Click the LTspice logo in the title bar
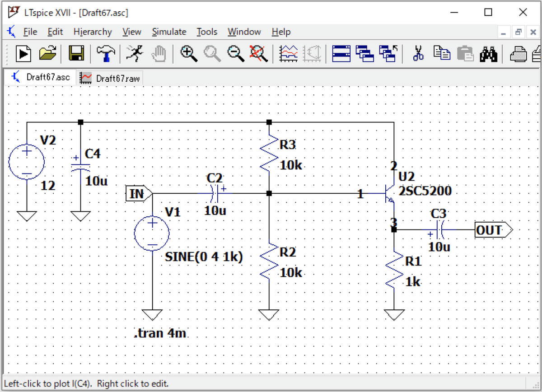Screen dimensions: 542x392 coord(14,12)
